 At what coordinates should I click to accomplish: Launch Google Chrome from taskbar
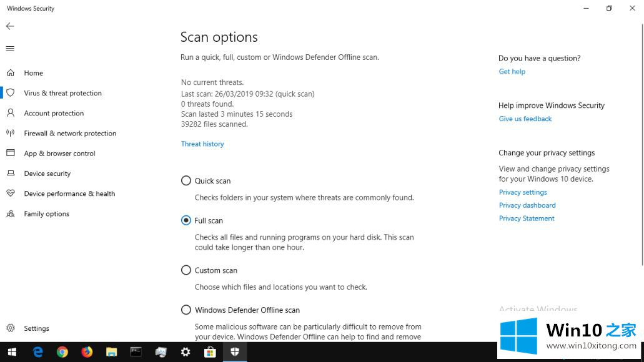click(x=62, y=352)
